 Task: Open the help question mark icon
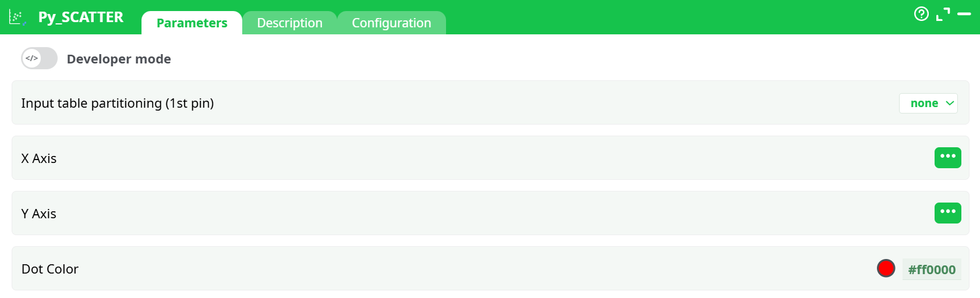[921, 14]
